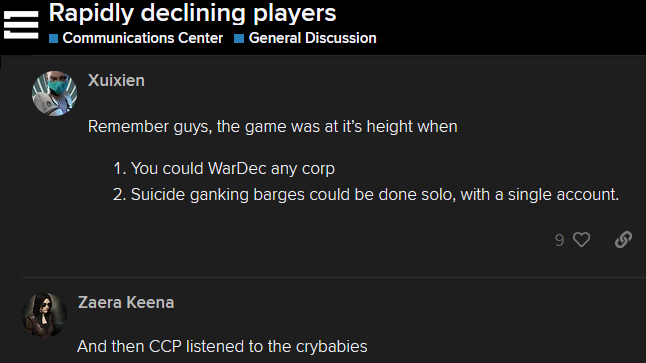
Task: Open the hamburger menu icon
Action: point(21,24)
